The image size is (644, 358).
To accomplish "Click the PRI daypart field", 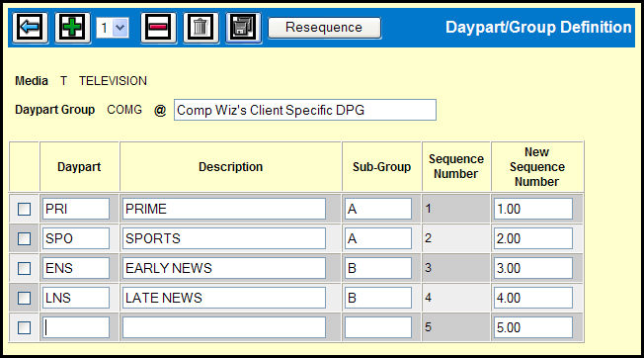I will tap(76, 209).
